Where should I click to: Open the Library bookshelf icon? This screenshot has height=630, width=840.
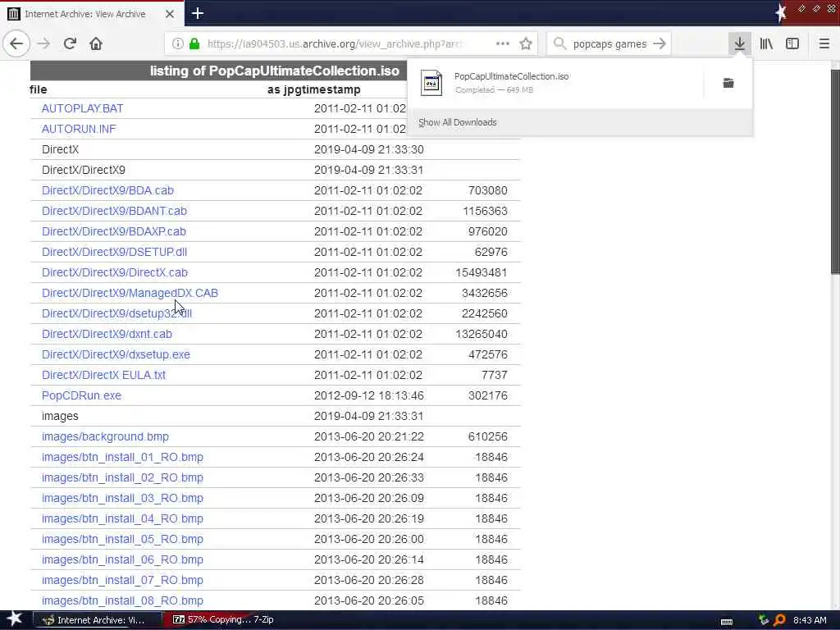point(766,43)
